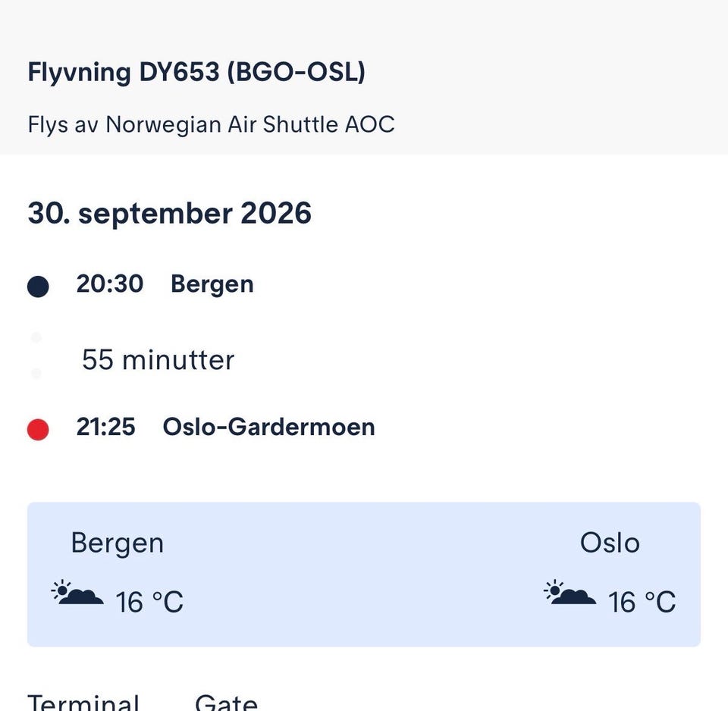Tap the light blue weather card
Screen dimensions: 728x711
(x=364, y=575)
